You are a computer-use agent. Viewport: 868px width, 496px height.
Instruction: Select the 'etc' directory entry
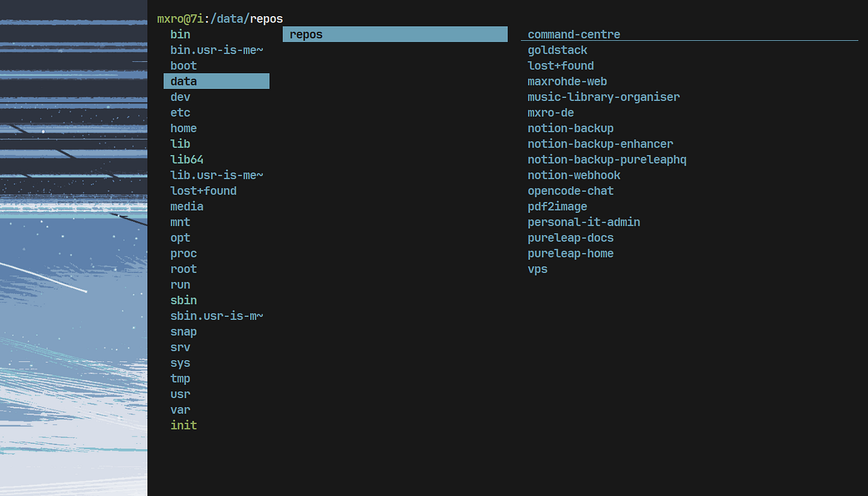(x=180, y=113)
